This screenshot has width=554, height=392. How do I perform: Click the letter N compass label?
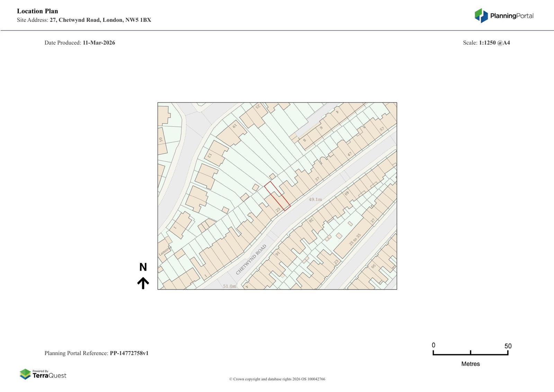tap(143, 267)
